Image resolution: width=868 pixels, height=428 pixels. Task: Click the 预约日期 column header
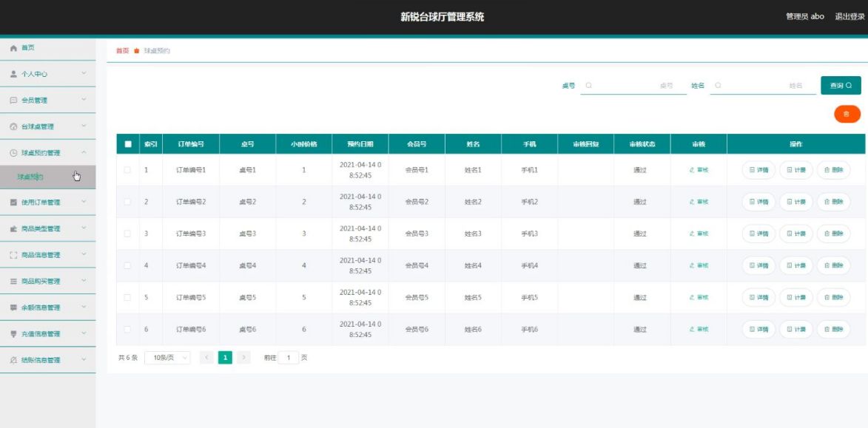pyautogui.click(x=360, y=144)
